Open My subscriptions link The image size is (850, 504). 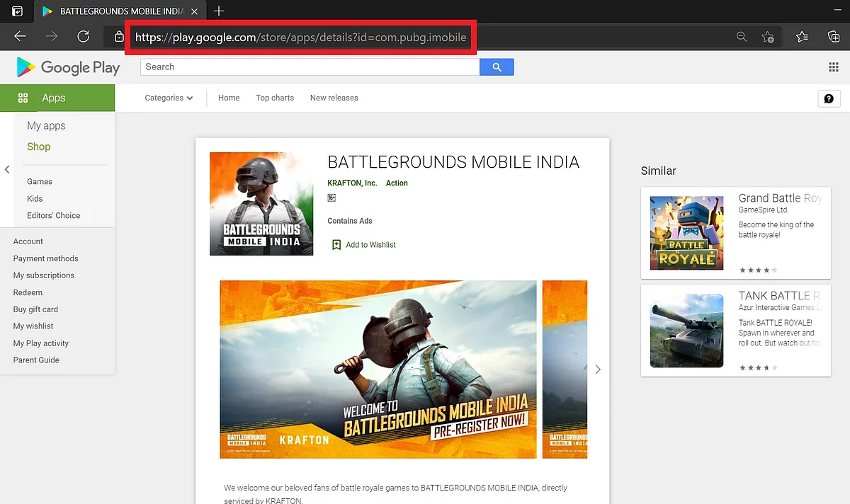(44, 275)
